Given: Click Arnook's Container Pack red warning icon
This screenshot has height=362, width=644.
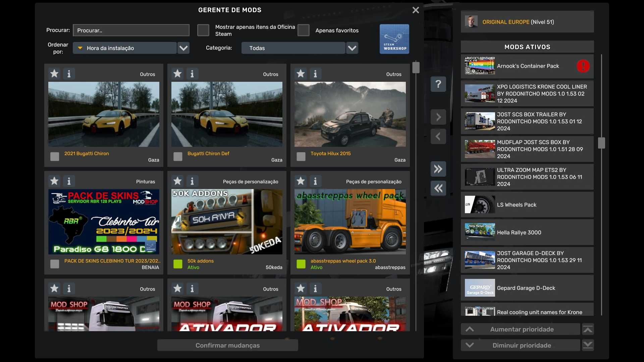Looking at the screenshot, I should [583, 66].
